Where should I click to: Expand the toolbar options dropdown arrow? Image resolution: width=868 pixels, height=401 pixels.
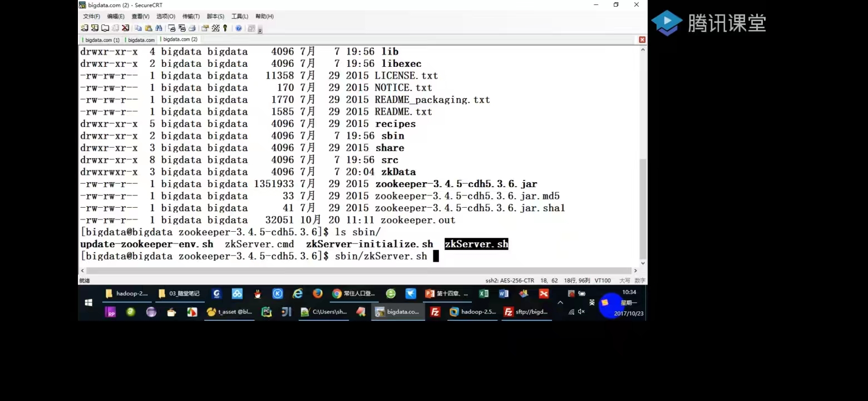[x=260, y=30]
